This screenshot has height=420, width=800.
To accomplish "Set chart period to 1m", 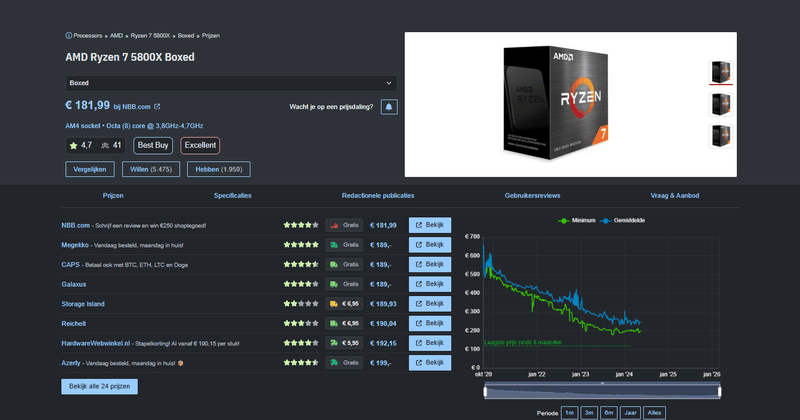I will (569, 412).
